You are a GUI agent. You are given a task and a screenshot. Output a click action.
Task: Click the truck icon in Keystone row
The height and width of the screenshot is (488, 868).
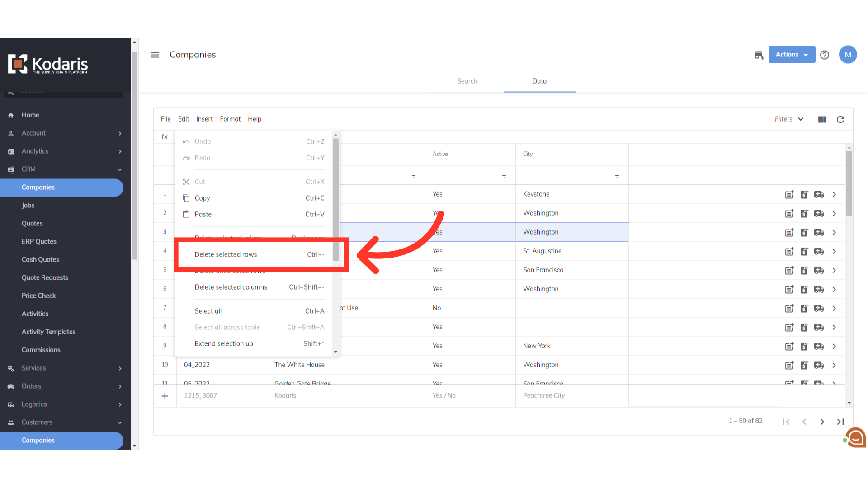[819, 194]
